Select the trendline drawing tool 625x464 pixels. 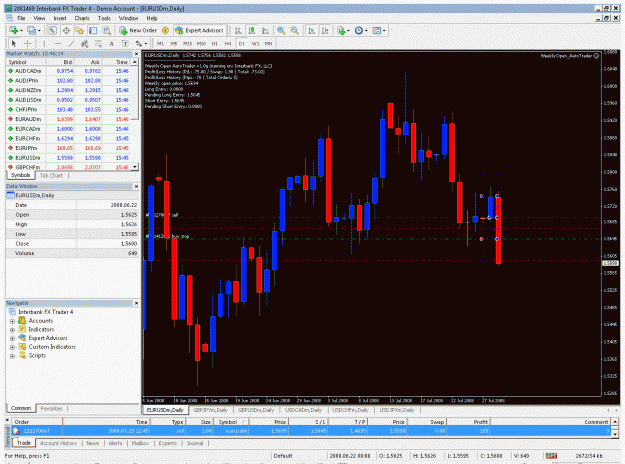click(x=71, y=43)
